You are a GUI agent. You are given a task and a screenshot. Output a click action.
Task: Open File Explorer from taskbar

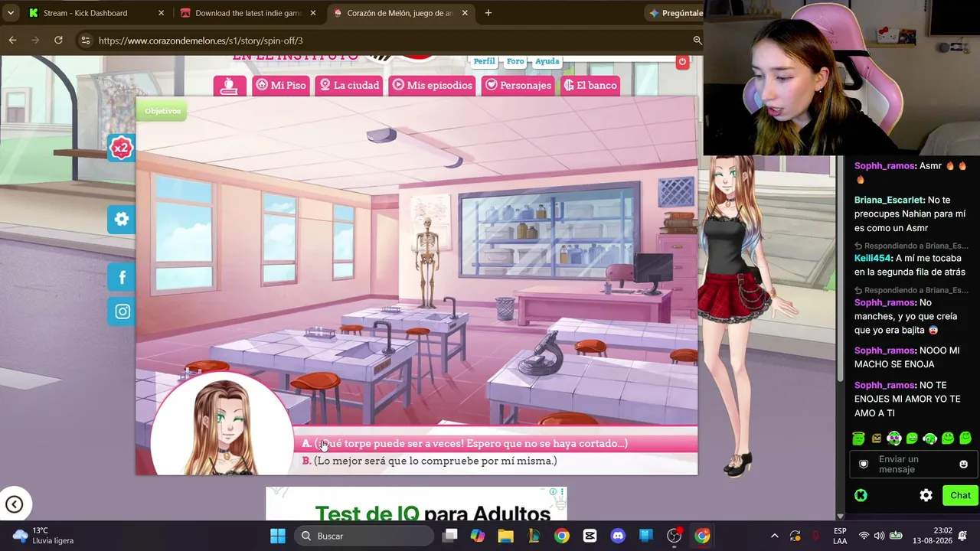point(505,536)
